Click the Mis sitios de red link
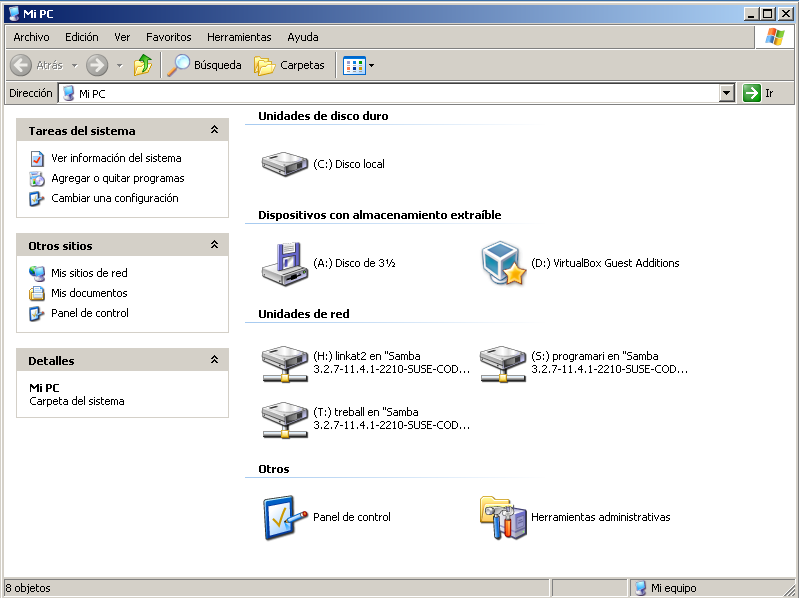 (89, 273)
